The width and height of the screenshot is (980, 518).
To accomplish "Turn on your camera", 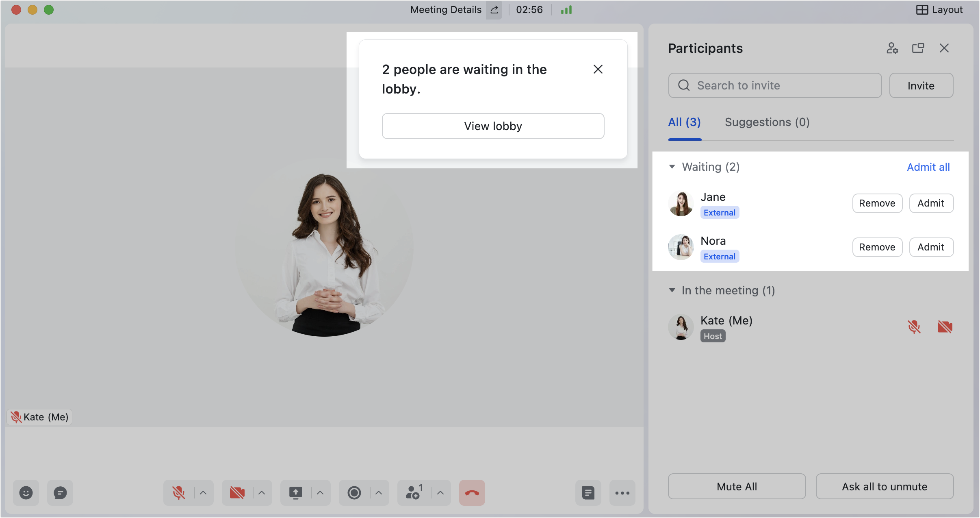I will [x=237, y=492].
